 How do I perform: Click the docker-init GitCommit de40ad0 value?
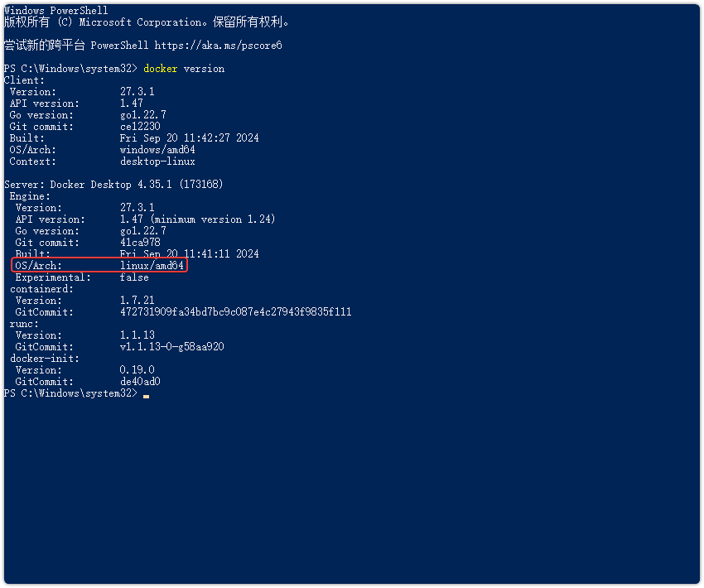coord(140,382)
